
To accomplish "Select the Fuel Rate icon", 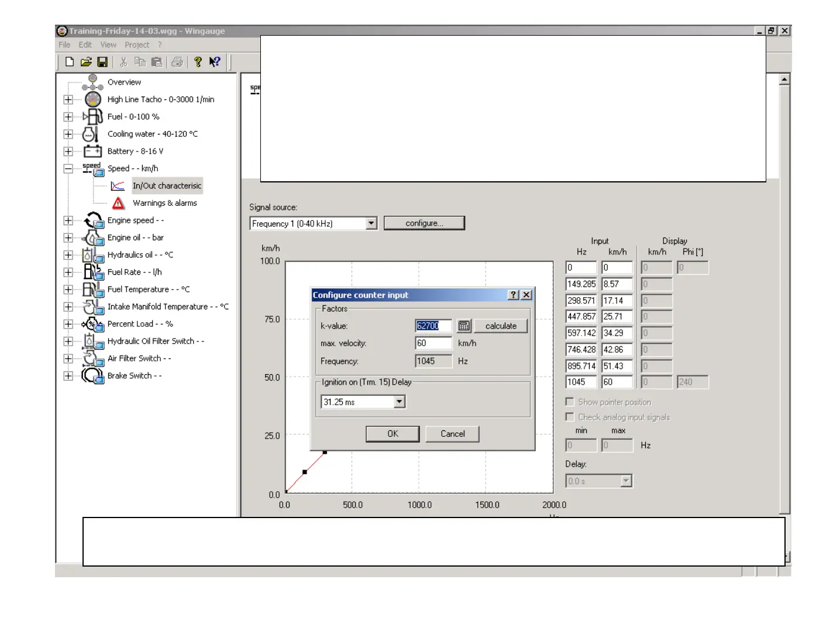I will 93,272.
